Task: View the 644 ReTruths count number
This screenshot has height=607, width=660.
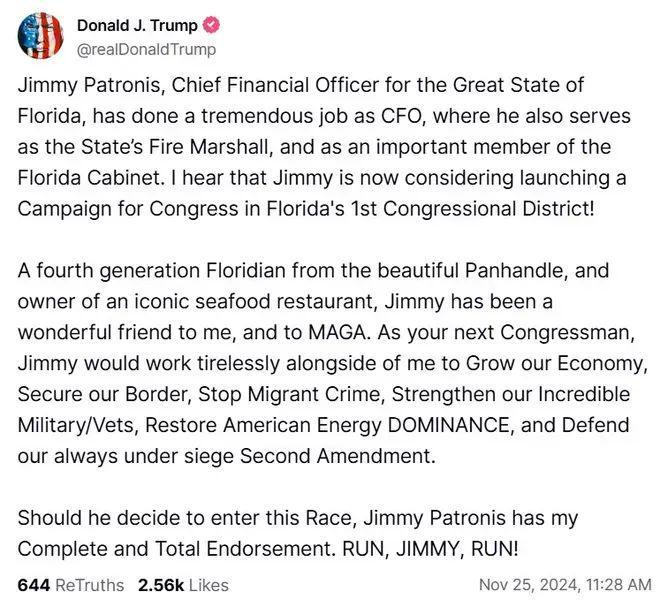Action: point(34,586)
